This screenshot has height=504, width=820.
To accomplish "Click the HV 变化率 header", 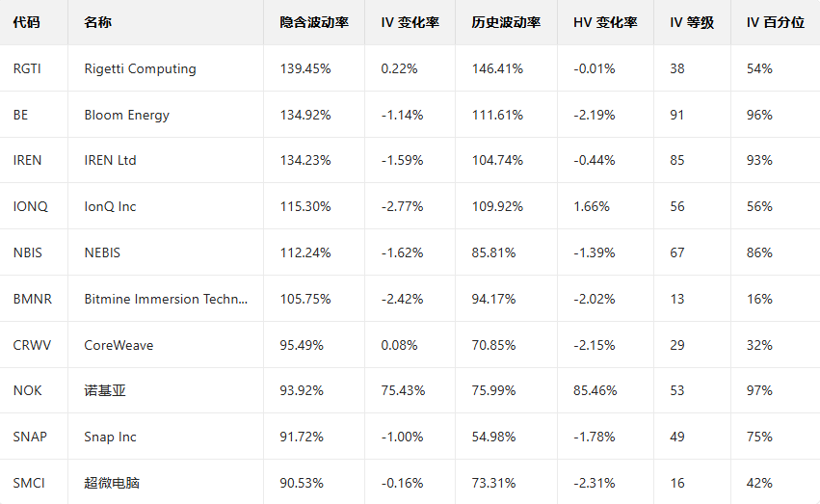I will 604,22.
